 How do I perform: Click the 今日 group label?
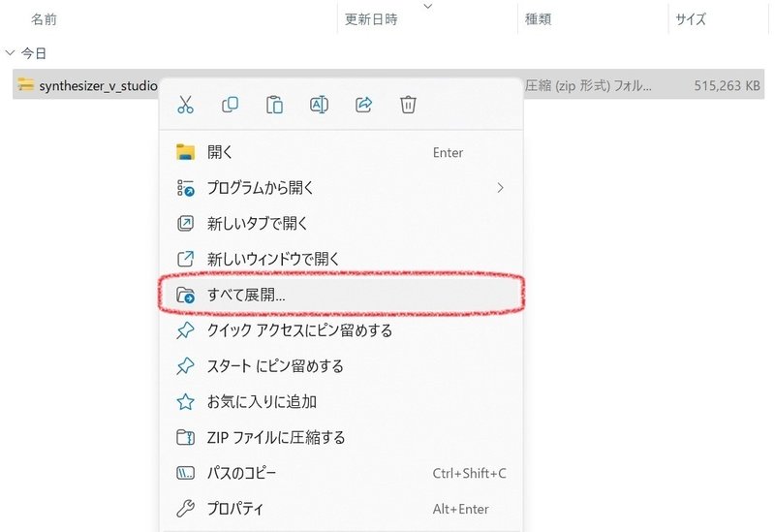34,53
